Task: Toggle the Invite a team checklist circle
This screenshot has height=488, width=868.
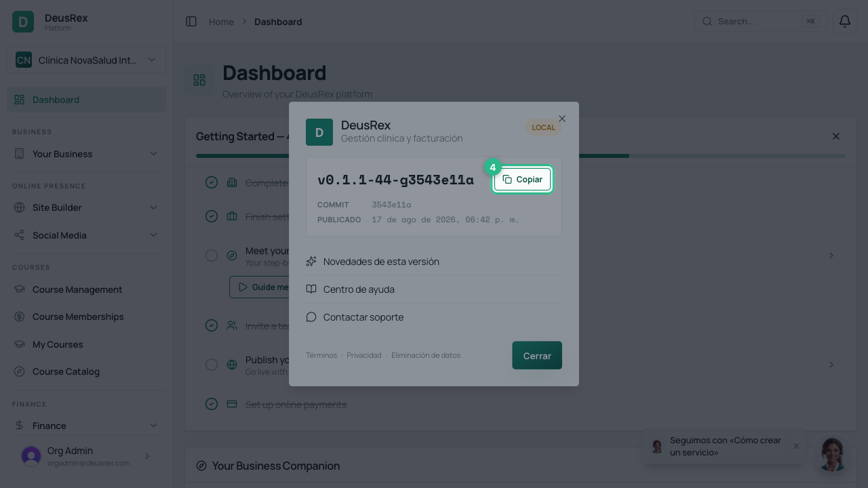Action: 212,325
